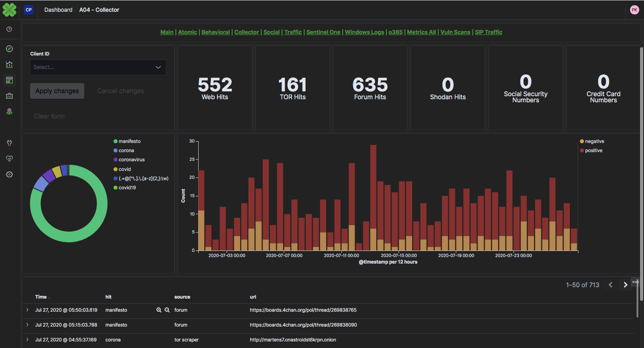This screenshot has height=348, width=644.
Task: Go to Traffic dashboard link
Action: (x=293, y=32)
